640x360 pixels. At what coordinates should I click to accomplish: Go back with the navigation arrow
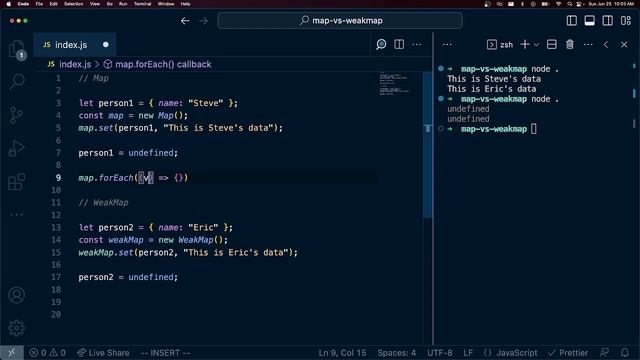click(185, 21)
